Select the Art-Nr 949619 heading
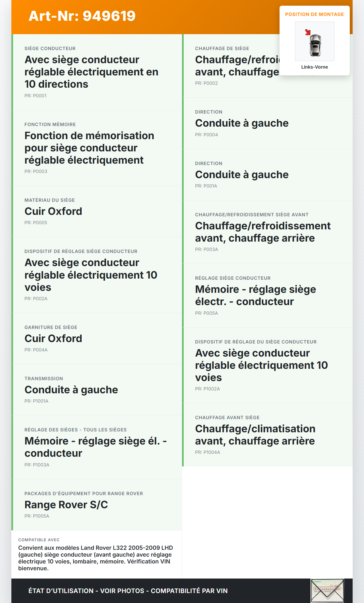364x603 pixels. click(82, 16)
